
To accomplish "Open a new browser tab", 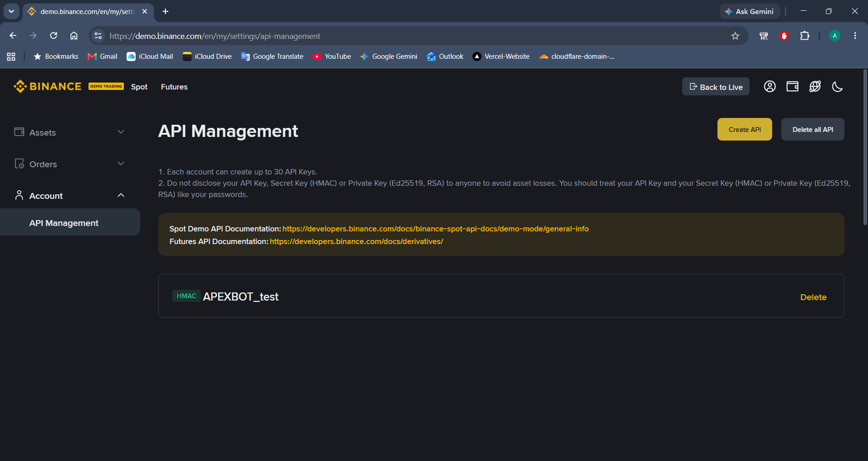I will [x=165, y=11].
